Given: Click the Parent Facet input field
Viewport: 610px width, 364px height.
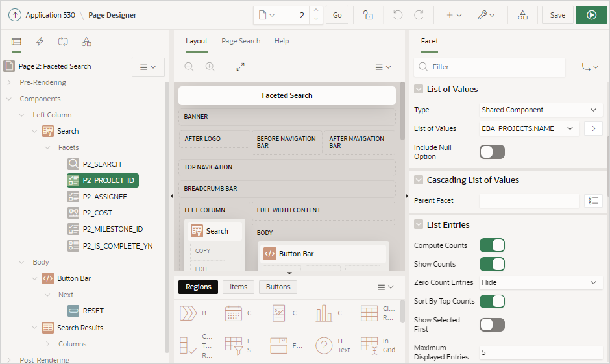Looking at the screenshot, I should click(529, 200).
